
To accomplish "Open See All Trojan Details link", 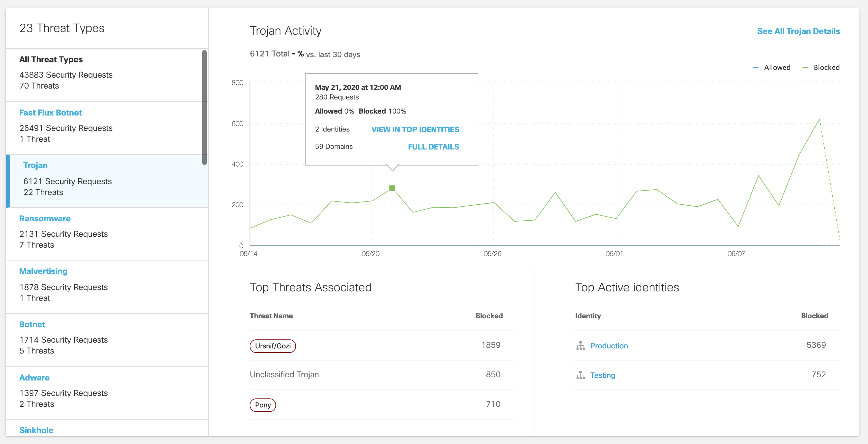I will (798, 31).
